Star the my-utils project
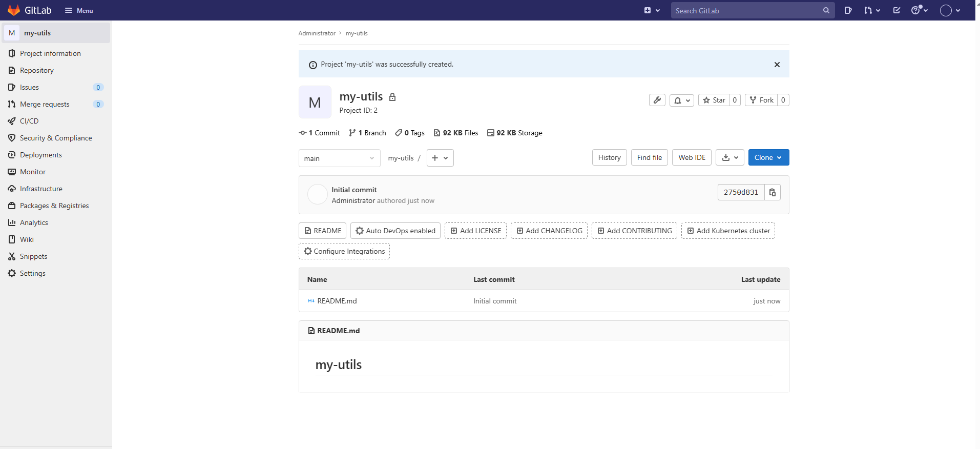The image size is (980, 449). coord(714,100)
